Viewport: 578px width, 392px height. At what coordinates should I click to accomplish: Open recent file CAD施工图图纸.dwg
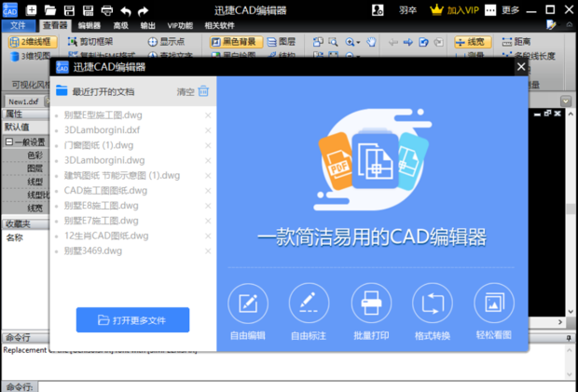click(x=105, y=190)
